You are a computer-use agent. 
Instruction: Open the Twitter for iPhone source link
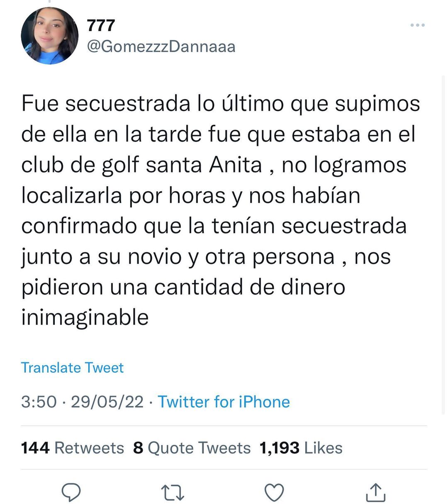click(224, 402)
